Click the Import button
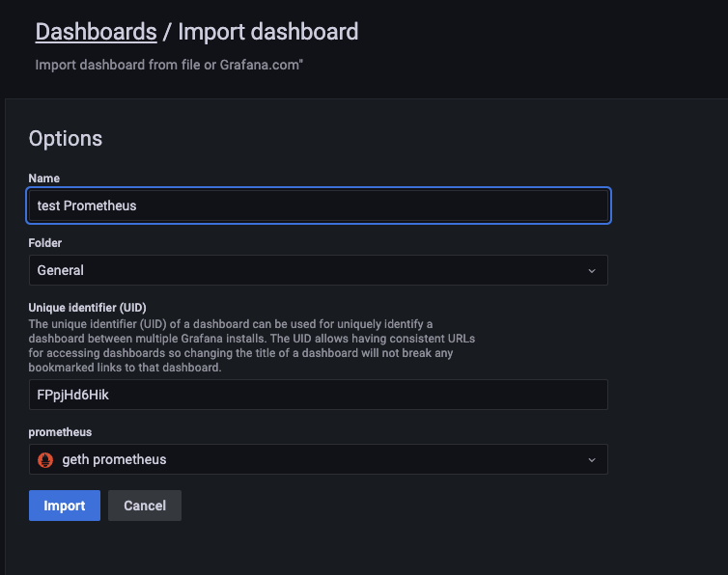Image resolution: width=728 pixels, height=575 pixels. click(x=65, y=506)
